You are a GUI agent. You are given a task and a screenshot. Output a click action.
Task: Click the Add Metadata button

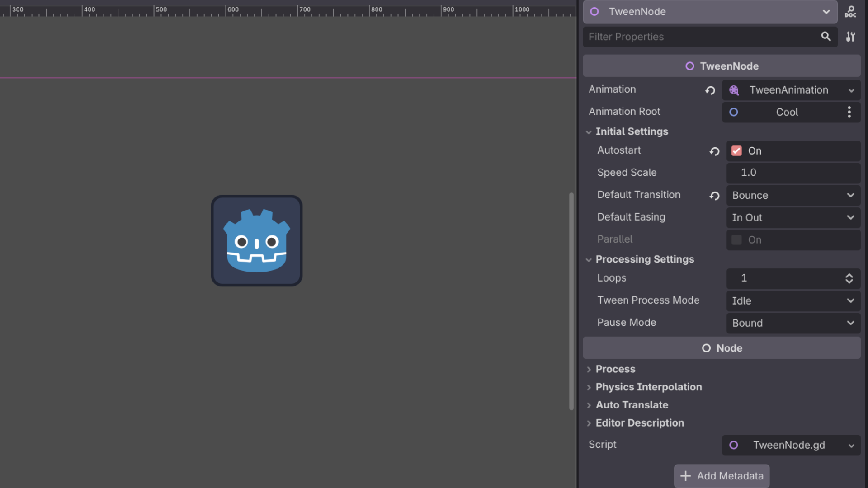722,476
